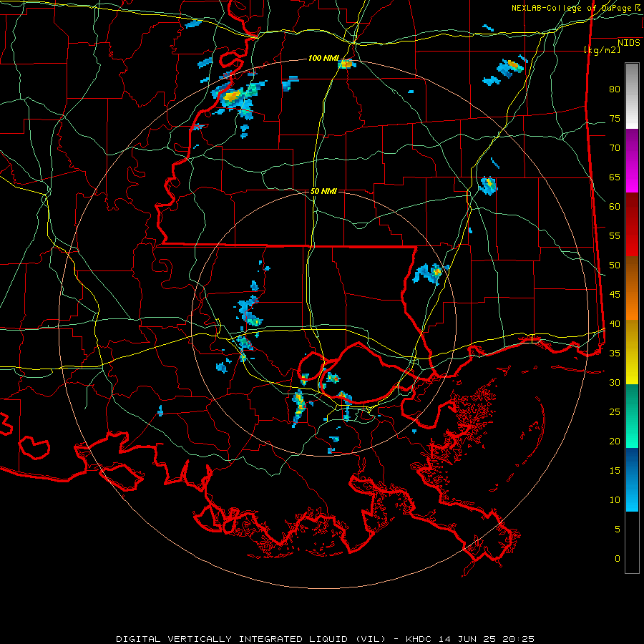Click the 15 value on the color scale
Viewport: 644px width, 644px height.
[615, 471]
